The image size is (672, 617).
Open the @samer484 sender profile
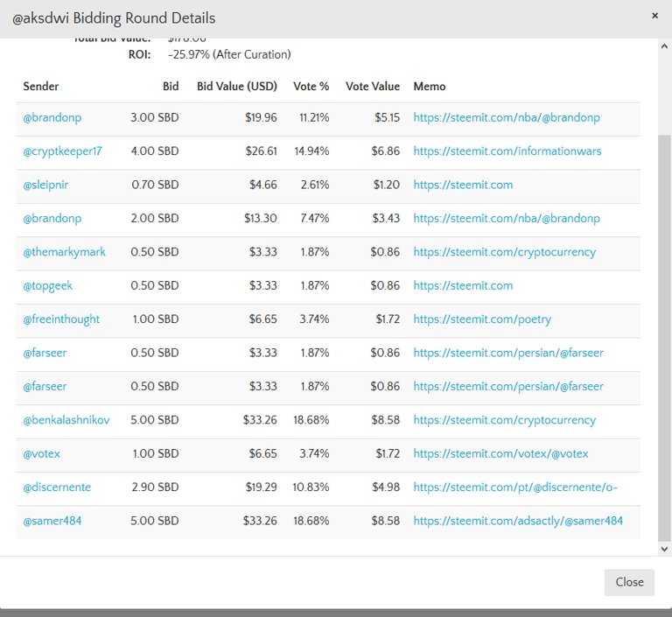[x=52, y=521]
